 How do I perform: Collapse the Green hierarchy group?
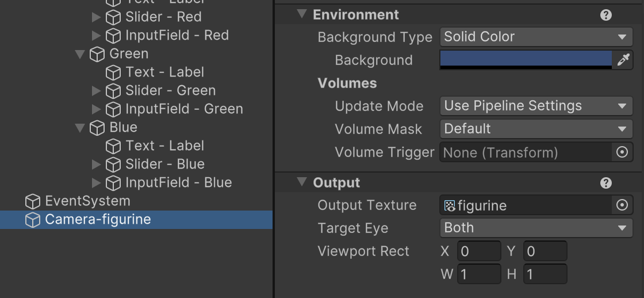(80, 54)
